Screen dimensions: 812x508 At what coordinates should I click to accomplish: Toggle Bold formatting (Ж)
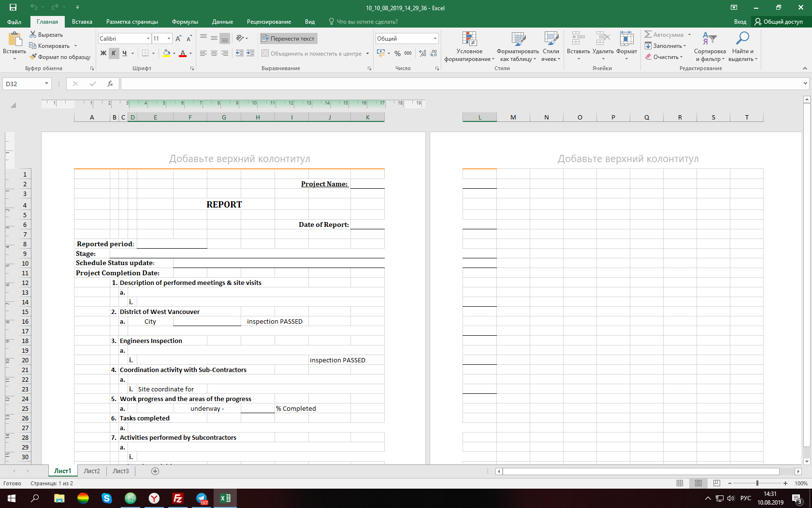103,53
